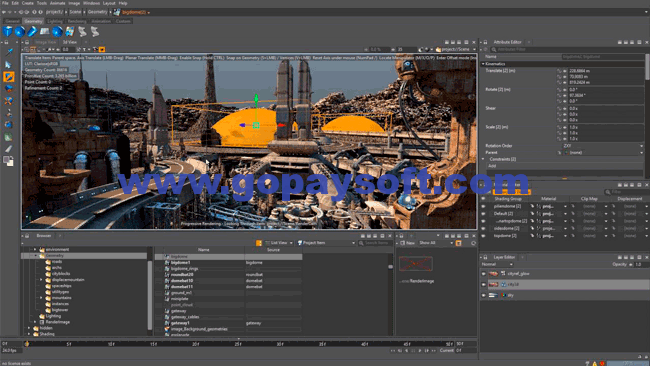The image size is (650, 366).
Task: Open the Animate menu
Action: click(x=57, y=3)
